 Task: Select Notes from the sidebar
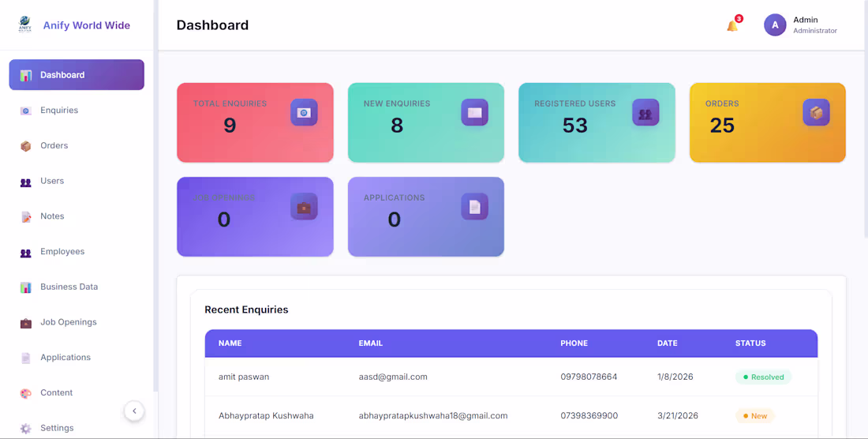pyautogui.click(x=52, y=216)
